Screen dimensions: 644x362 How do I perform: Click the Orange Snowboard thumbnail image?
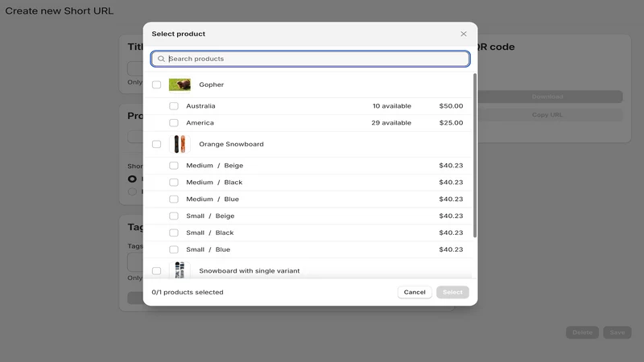click(x=180, y=144)
